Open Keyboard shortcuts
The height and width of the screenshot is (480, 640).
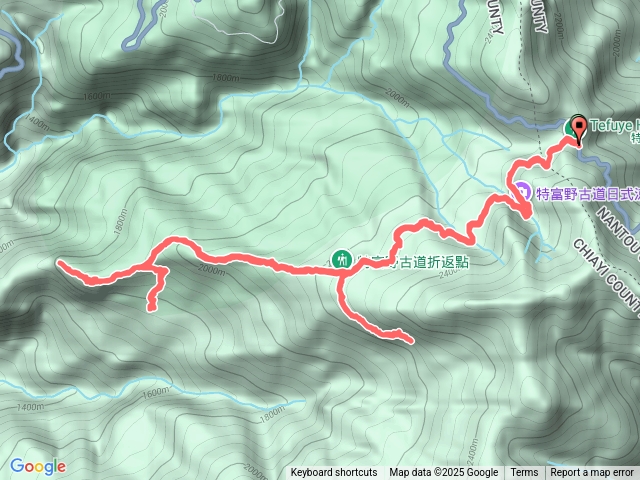(334, 473)
